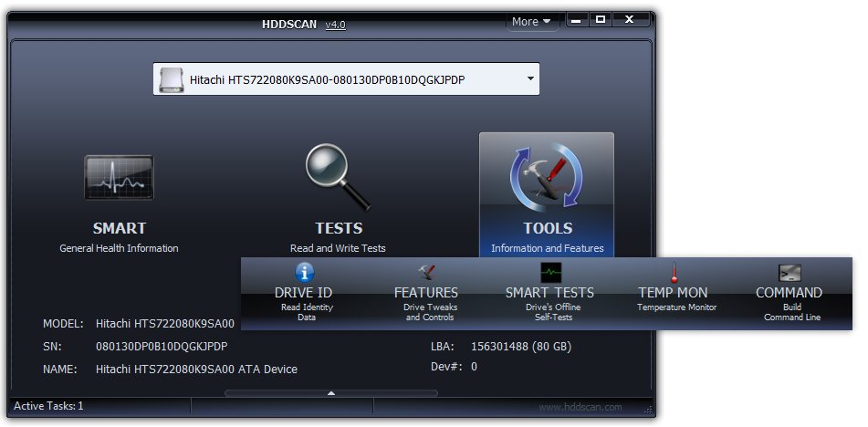
Task: Click the DRIVE ID info icon
Action: pyautogui.click(x=305, y=272)
